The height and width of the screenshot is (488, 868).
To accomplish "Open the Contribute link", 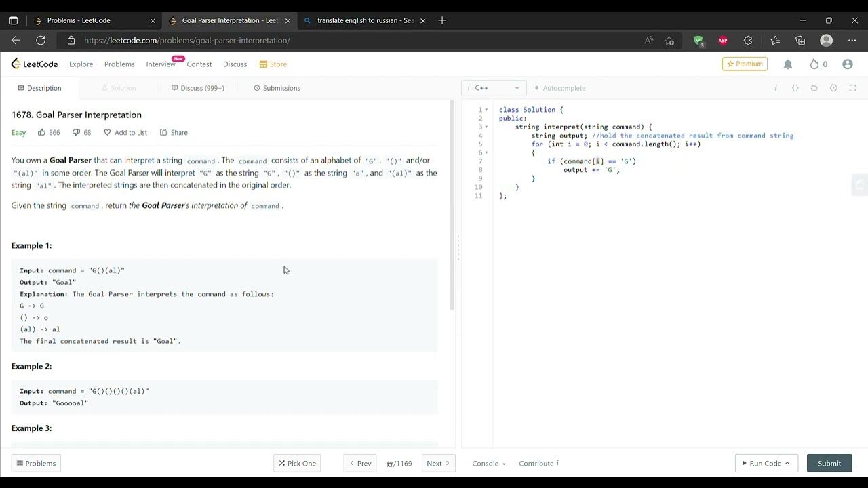I will pos(538,464).
